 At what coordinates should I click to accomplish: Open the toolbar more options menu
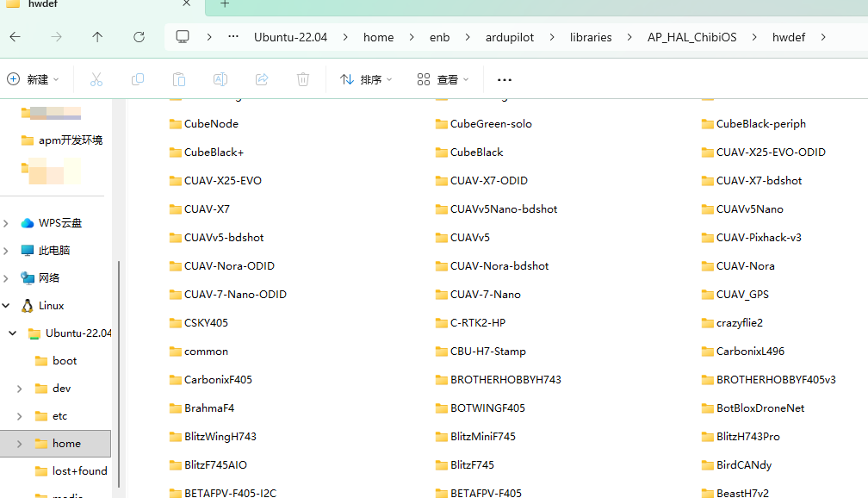click(505, 80)
